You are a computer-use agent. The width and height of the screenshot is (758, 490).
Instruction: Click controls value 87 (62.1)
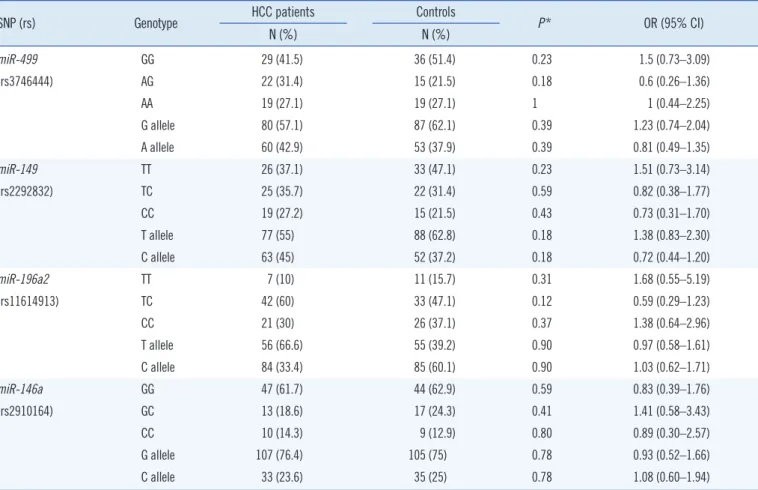[x=435, y=126]
